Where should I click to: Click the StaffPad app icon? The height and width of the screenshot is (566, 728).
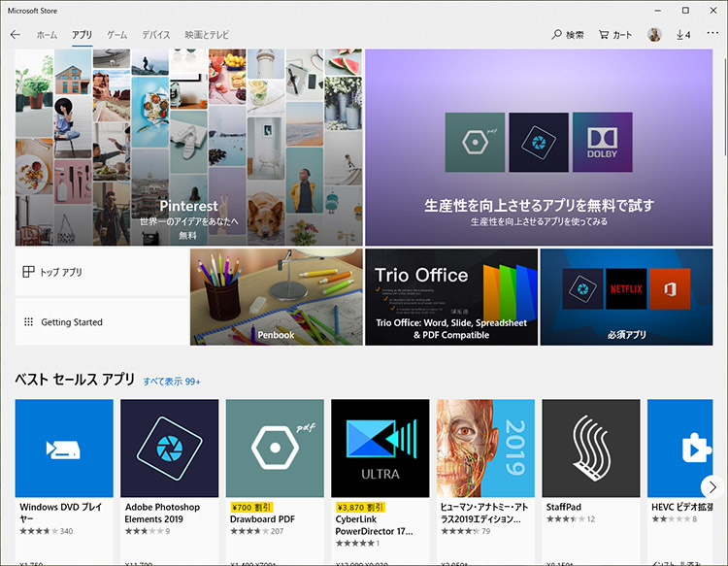pos(590,448)
